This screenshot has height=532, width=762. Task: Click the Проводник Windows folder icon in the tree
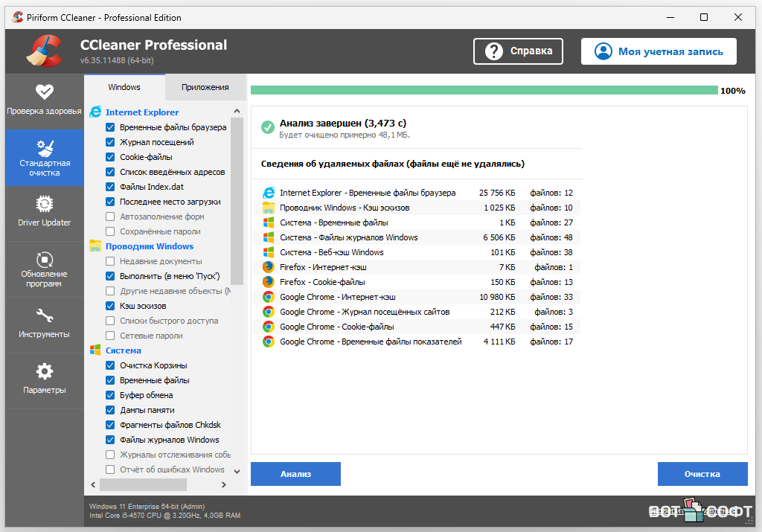95,246
